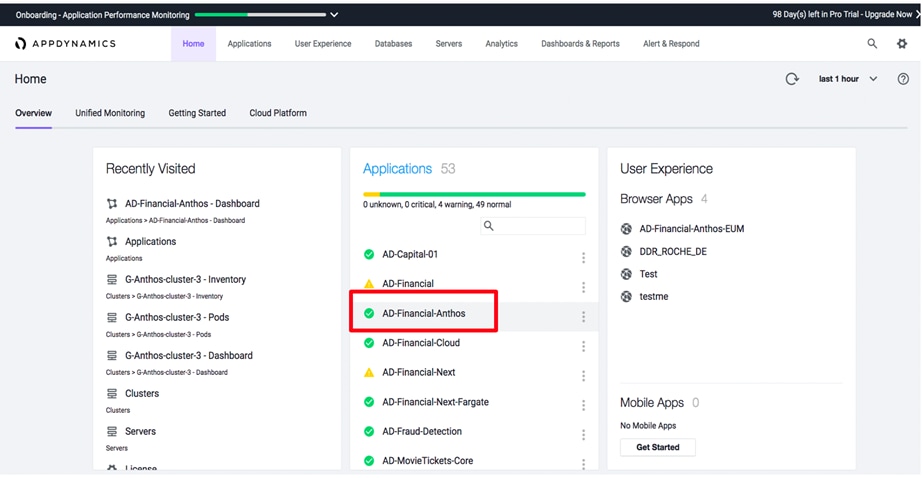923x478 pixels.
Task: Click the green status icon for AD-Financial-Next-Fargate
Action: click(369, 402)
